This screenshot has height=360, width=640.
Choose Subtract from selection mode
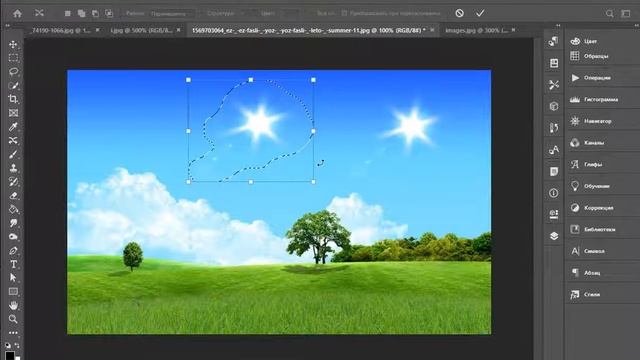click(x=95, y=13)
